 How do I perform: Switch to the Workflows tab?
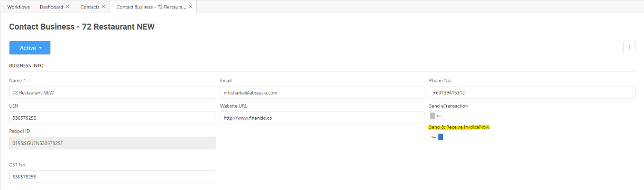pyautogui.click(x=19, y=7)
